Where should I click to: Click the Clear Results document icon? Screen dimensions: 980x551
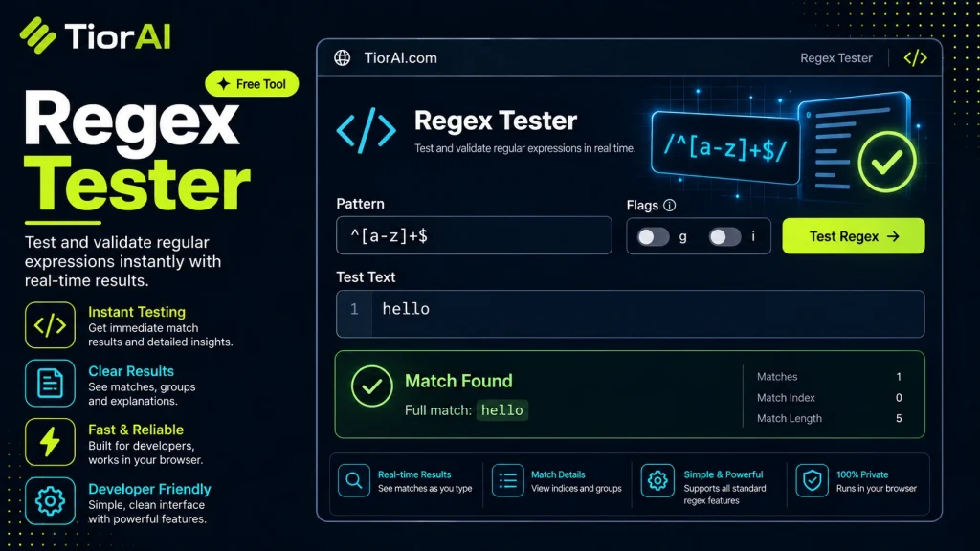(50, 383)
